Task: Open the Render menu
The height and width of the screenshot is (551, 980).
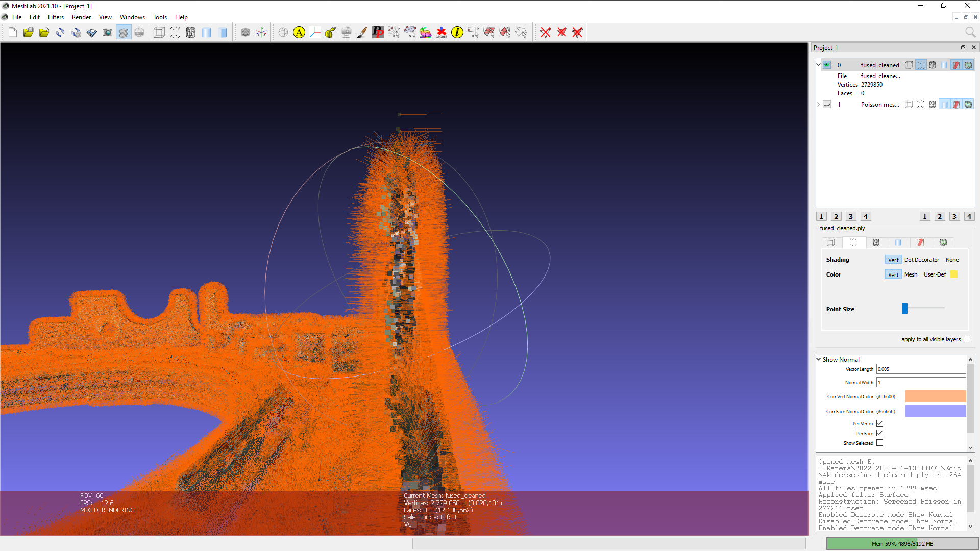Action: [x=81, y=17]
